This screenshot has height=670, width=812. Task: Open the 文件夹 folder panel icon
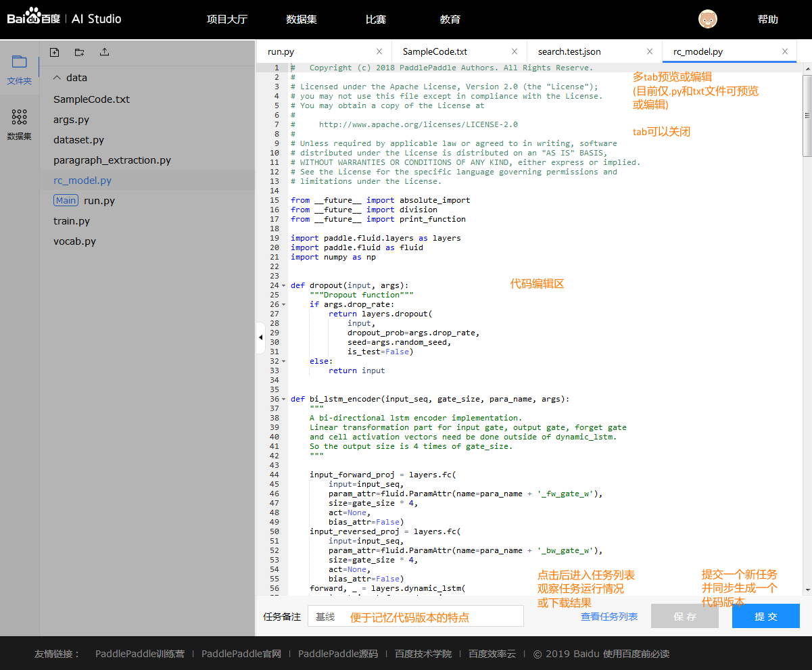click(x=20, y=62)
